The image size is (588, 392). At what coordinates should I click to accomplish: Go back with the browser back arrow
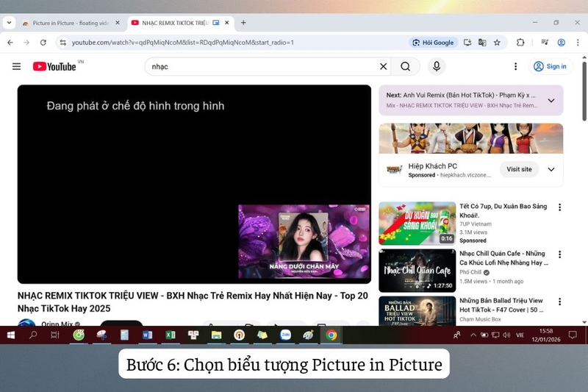coord(10,43)
